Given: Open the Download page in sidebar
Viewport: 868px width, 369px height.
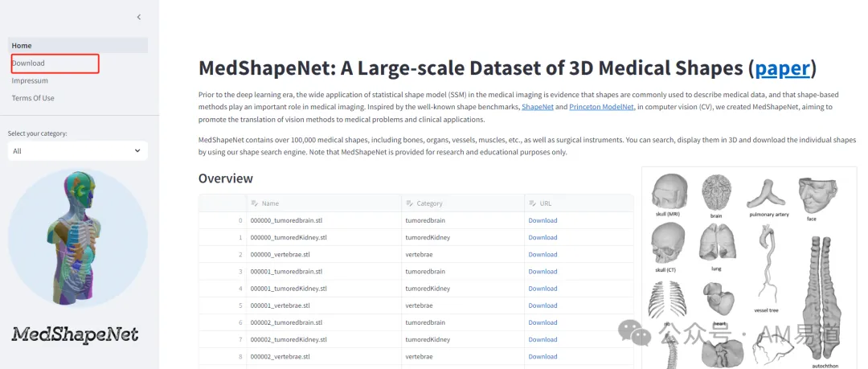Looking at the screenshot, I should pos(78,64).
